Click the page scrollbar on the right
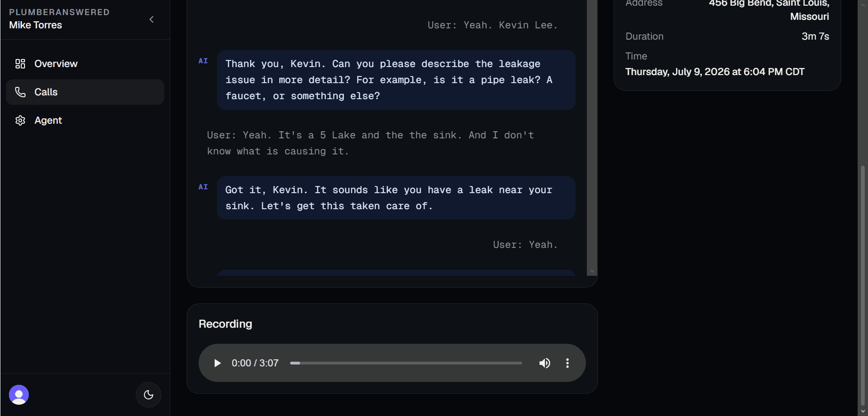The height and width of the screenshot is (416, 868). click(863, 286)
